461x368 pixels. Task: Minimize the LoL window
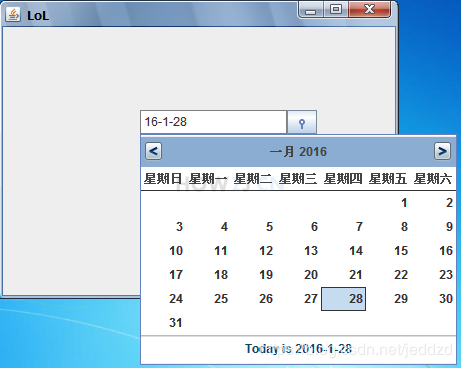pos(310,9)
